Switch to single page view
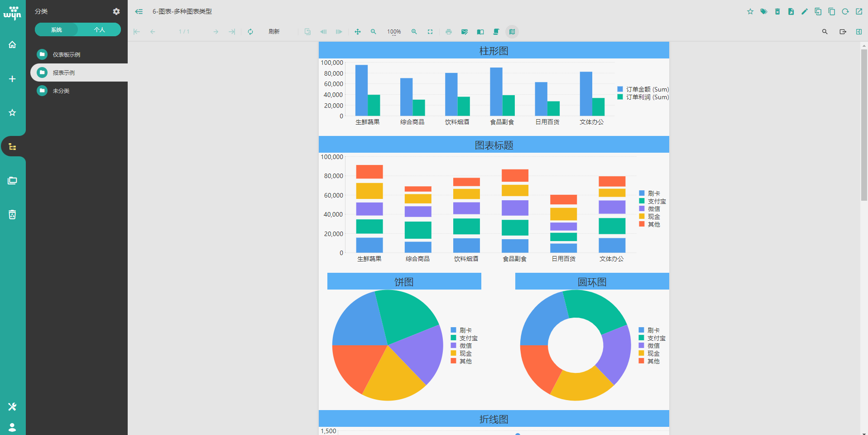This screenshot has height=435, width=868. click(x=480, y=32)
